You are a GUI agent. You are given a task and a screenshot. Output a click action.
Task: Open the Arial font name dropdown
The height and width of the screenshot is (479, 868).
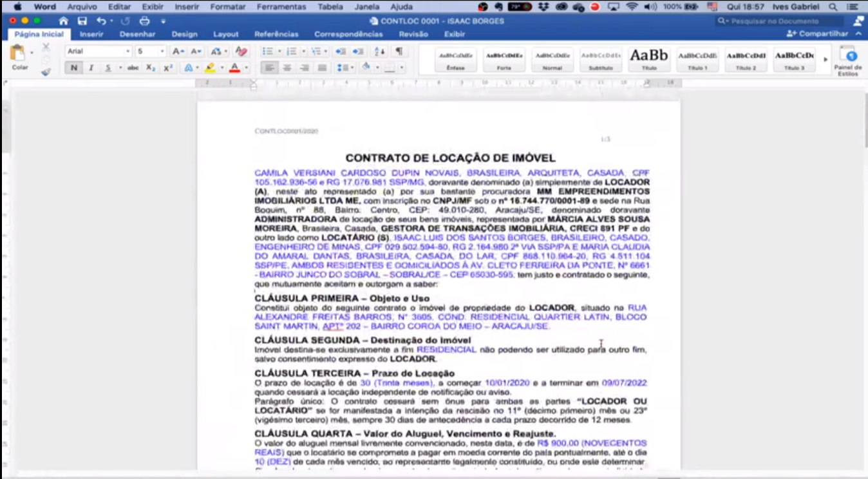[x=99, y=52]
